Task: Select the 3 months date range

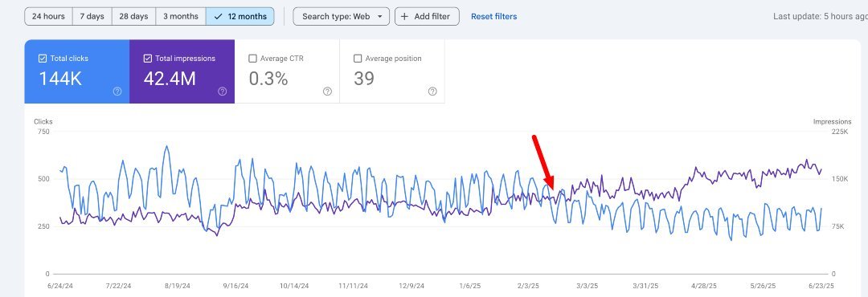Action: [x=181, y=17]
